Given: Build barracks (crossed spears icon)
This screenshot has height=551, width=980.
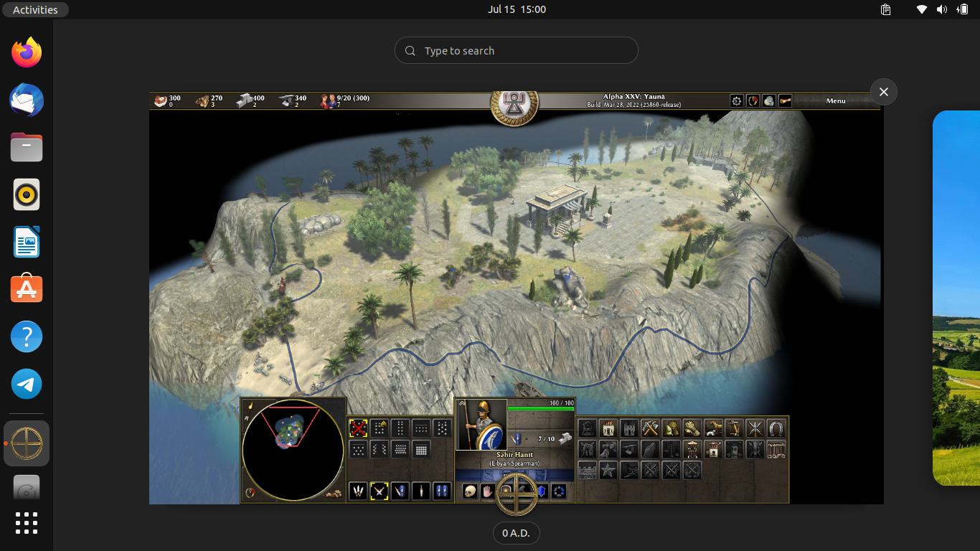Looking at the screenshot, I should pos(755,428).
